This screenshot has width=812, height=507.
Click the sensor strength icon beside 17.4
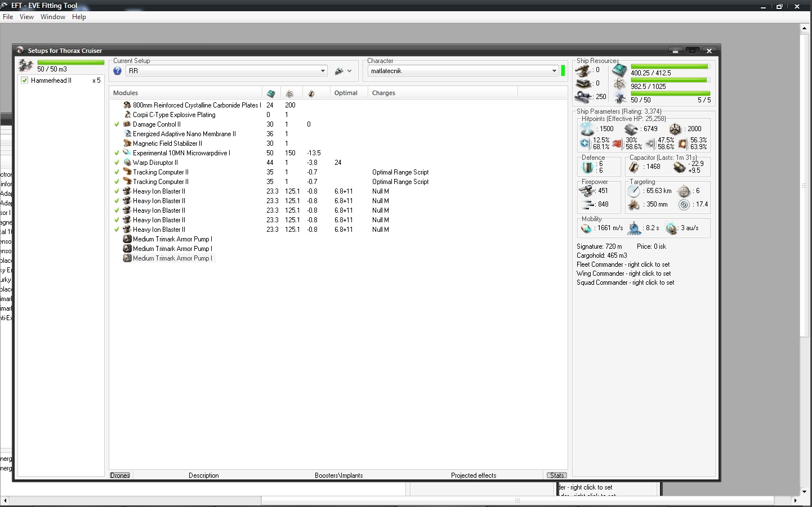(684, 205)
